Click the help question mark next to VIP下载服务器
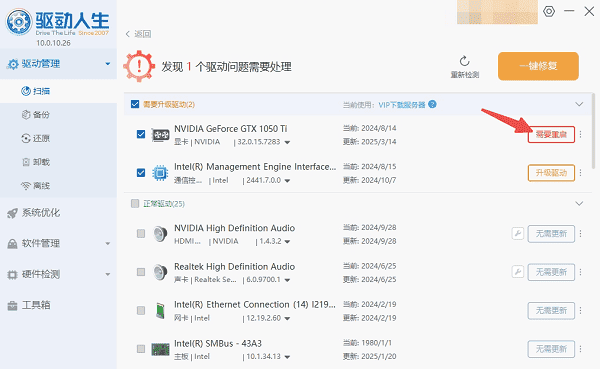 tap(432, 104)
